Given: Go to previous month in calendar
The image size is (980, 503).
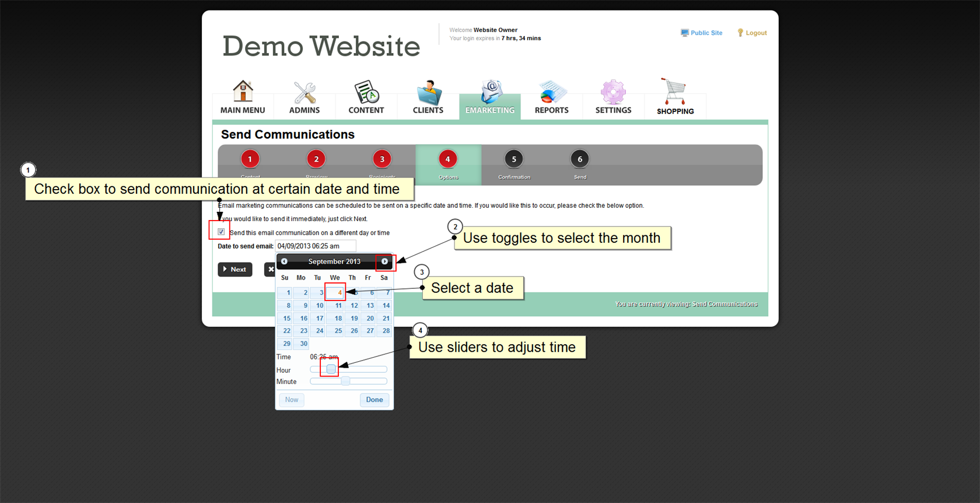Looking at the screenshot, I should pos(285,261).
